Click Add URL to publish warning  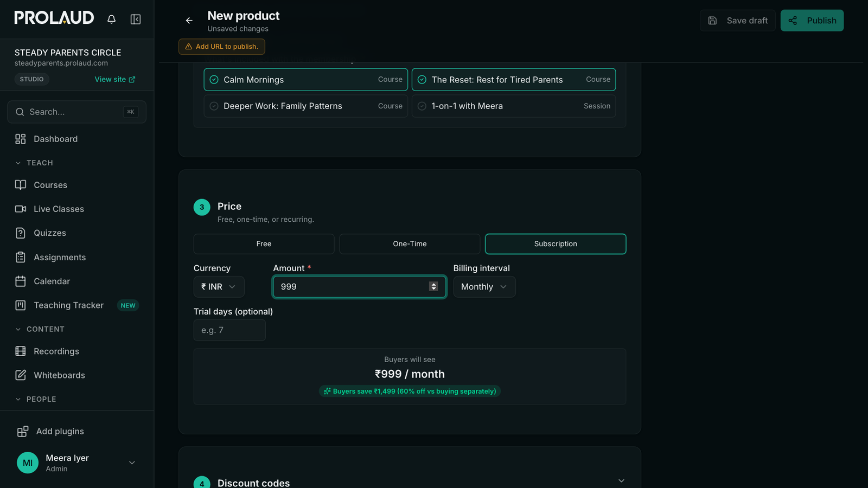222,47
